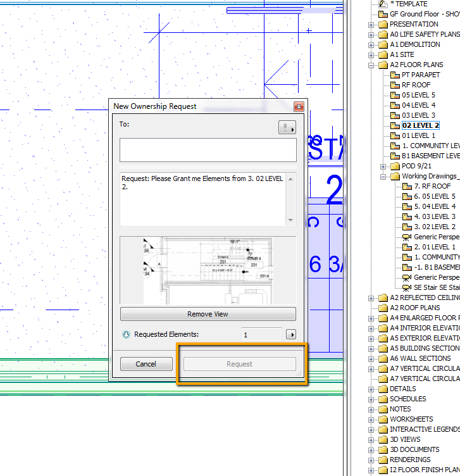Select the 5. 04 LEVEL 4 working drawing

[435, 206]
